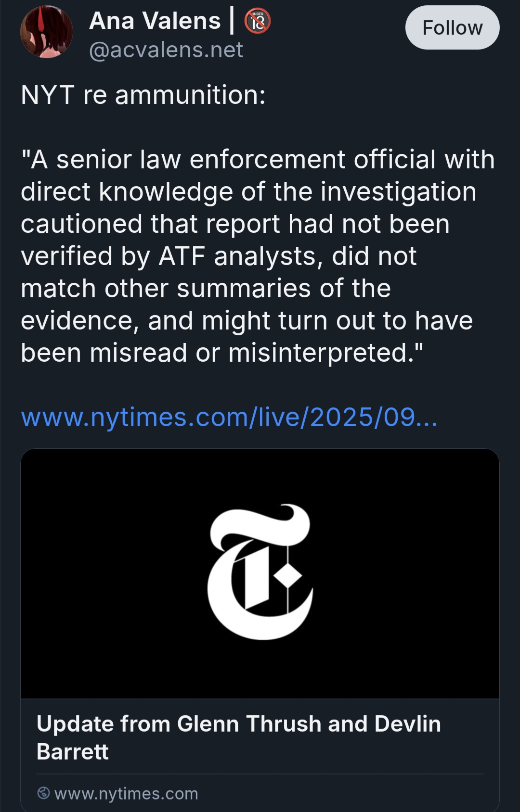Click "direct knowledge of the investigation" text
Screen dimensions: 520x812
click(248, 191)
